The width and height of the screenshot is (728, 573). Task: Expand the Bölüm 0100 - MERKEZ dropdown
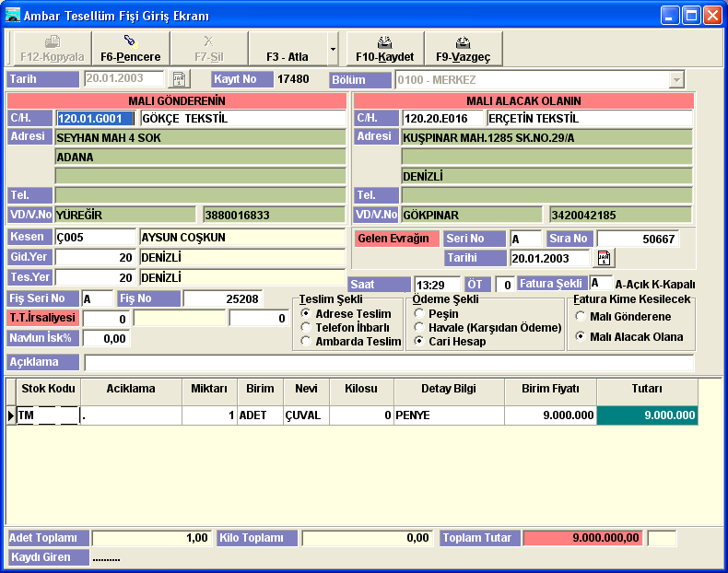pyautogui.click(x=676, y=80)
